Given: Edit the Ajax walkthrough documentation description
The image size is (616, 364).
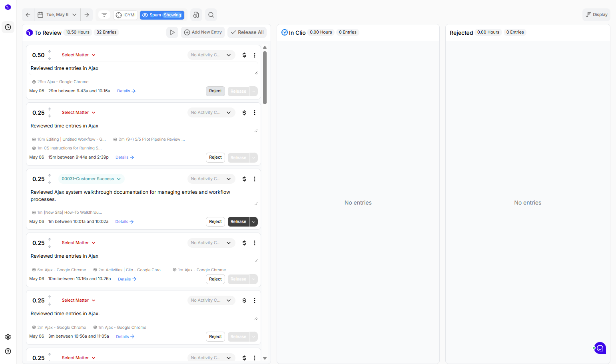Looking at the screenshot, I should 144,196.
